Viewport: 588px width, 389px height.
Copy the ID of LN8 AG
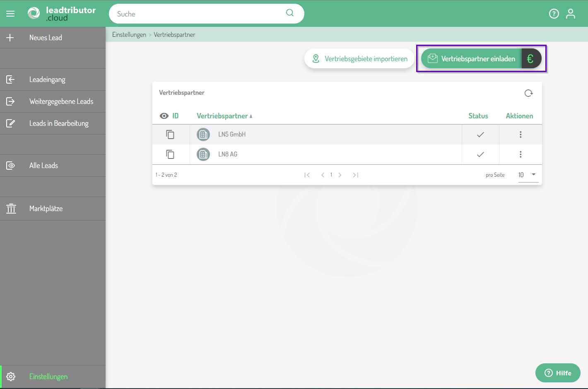pos(170,154)
